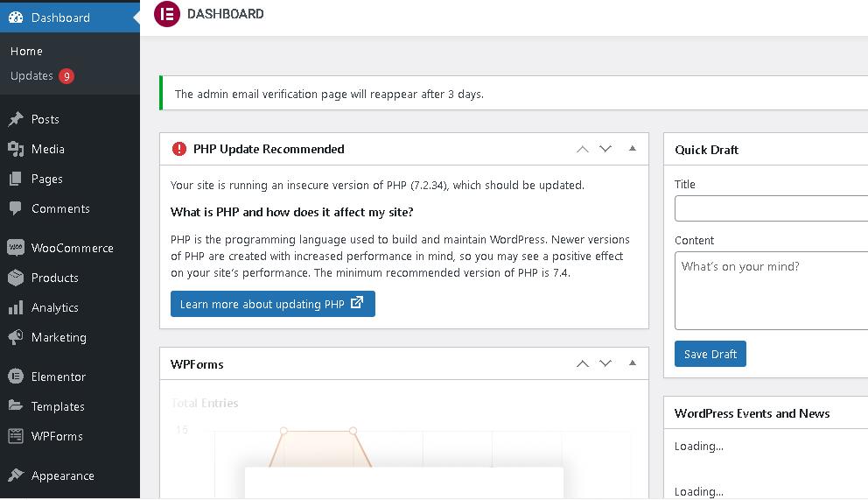Collapse the PHP Update Recommended panel

coord(633,149)
